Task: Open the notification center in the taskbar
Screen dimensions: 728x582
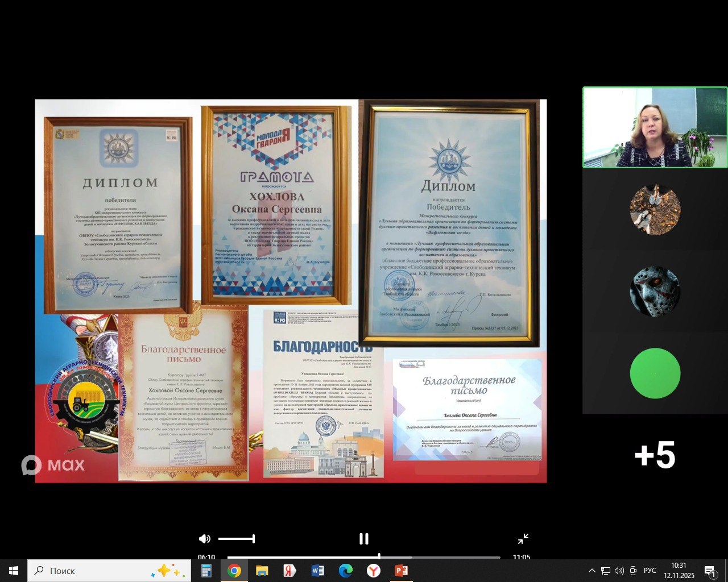Action: [710, 571]
